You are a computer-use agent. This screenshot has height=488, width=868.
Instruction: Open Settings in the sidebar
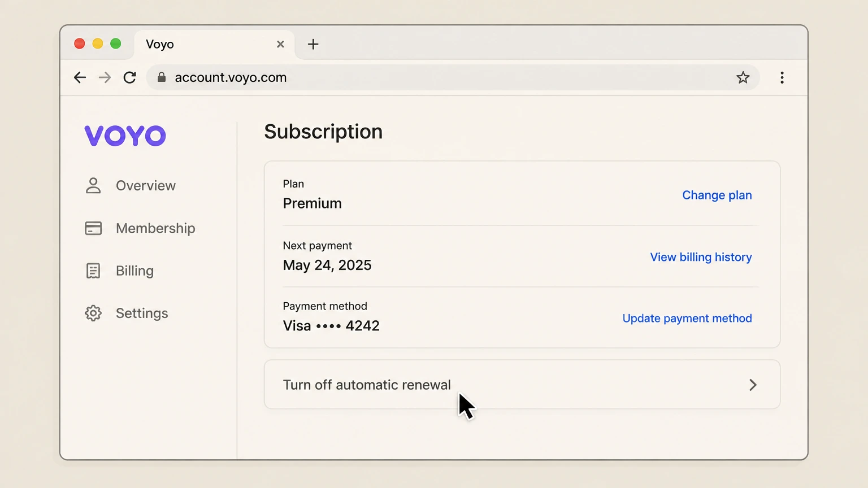coord(142,313)
